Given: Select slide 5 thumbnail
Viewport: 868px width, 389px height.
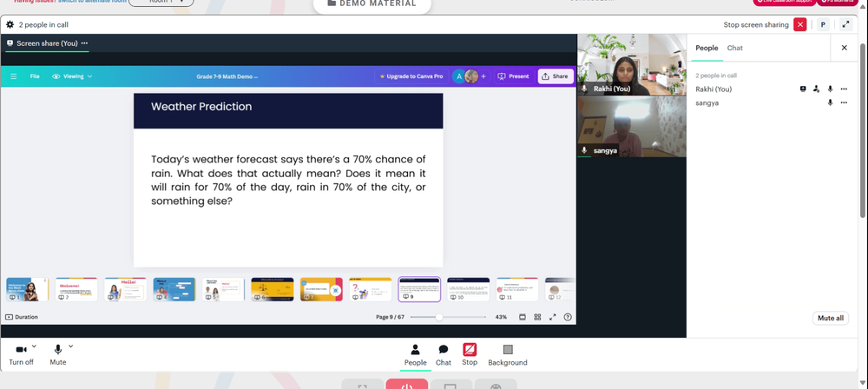Looking at the screenshot, I should coord(223,289).
